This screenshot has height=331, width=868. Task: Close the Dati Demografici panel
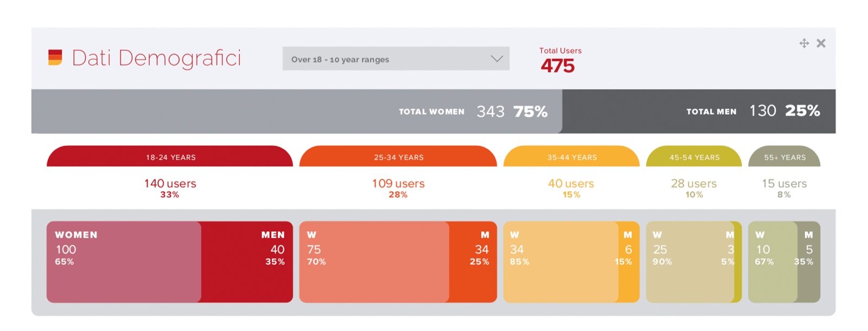click(x=821, y=43)
